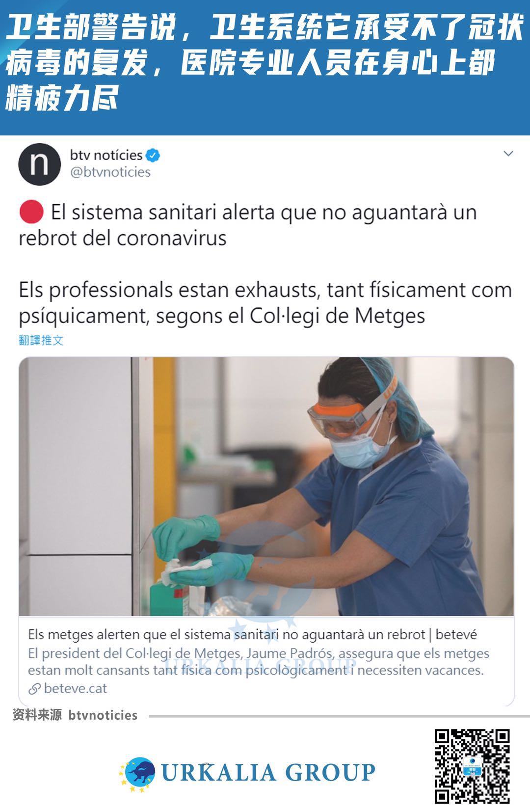Viewport: 530px width, 812px height.
Task: Click the URKALIA GROUP wordmark
Action: (268, 772)
